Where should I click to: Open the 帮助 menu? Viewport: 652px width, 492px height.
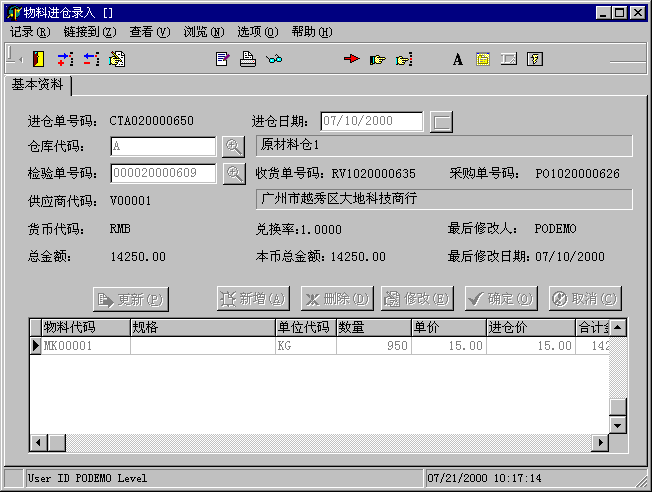tap(311, 32)
